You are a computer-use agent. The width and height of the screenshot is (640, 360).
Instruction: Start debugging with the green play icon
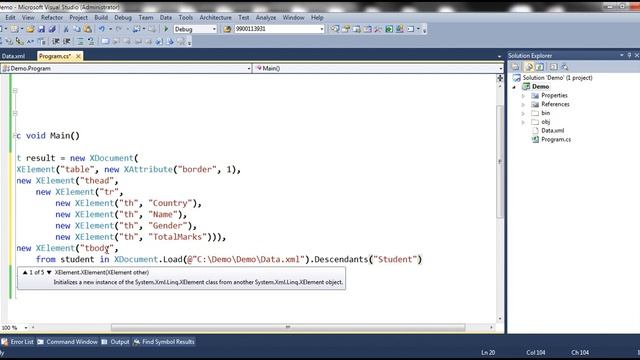pos(166,29)
